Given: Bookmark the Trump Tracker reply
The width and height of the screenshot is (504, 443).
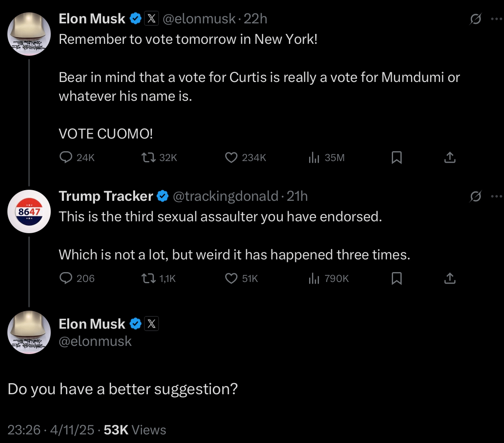Looking at the screenshot, I should (396, 279).
